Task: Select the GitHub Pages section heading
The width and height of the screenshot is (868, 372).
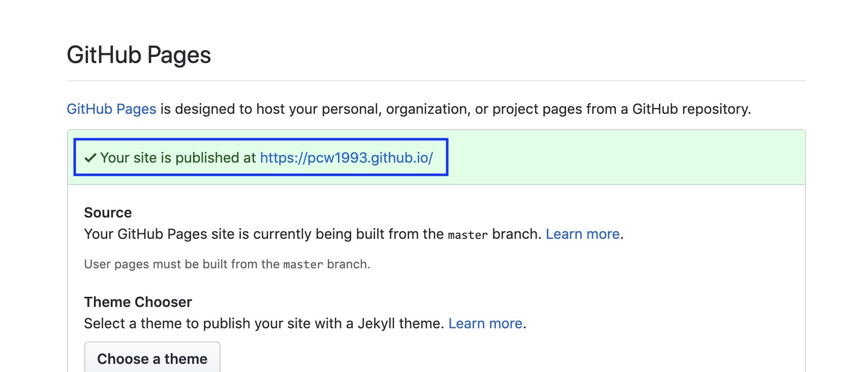Action: click(139, 55)
